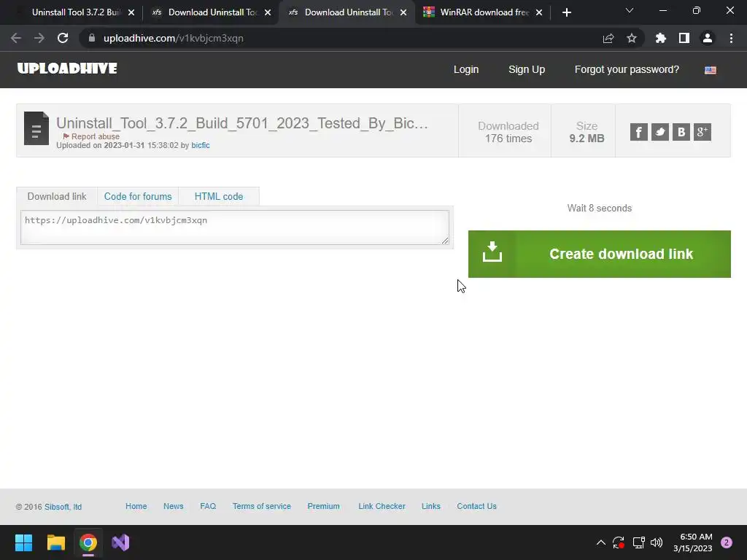Click the Wait 8 seconds text
This screenshot has width=747, height=560.
point(600,208)
